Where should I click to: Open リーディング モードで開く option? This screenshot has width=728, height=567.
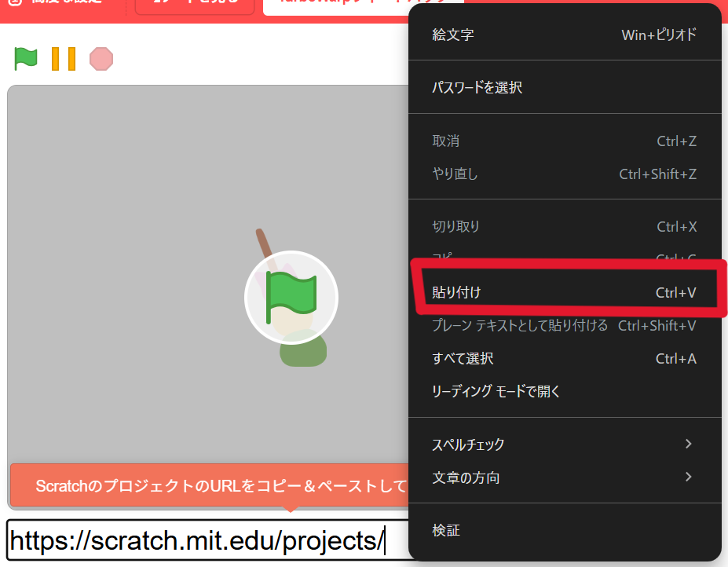click(x=564, y=391)
